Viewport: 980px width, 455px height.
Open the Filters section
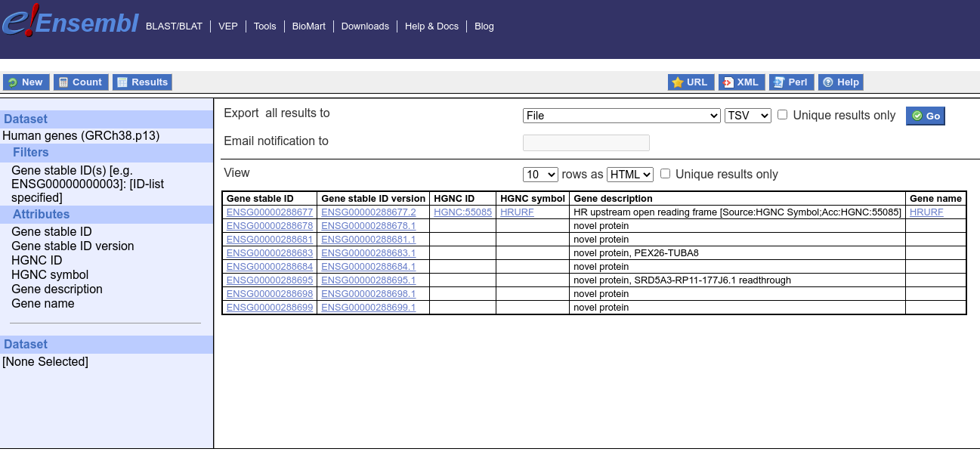pos(30,153)
